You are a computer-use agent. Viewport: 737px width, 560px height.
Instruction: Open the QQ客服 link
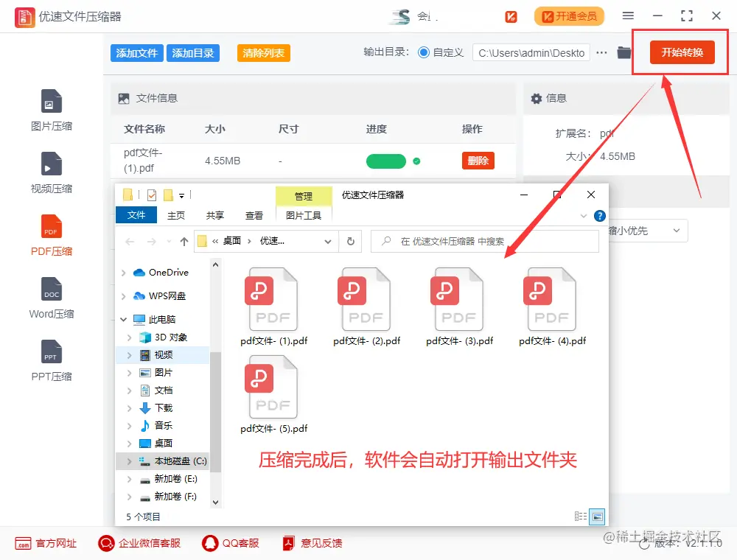point(230,543)
